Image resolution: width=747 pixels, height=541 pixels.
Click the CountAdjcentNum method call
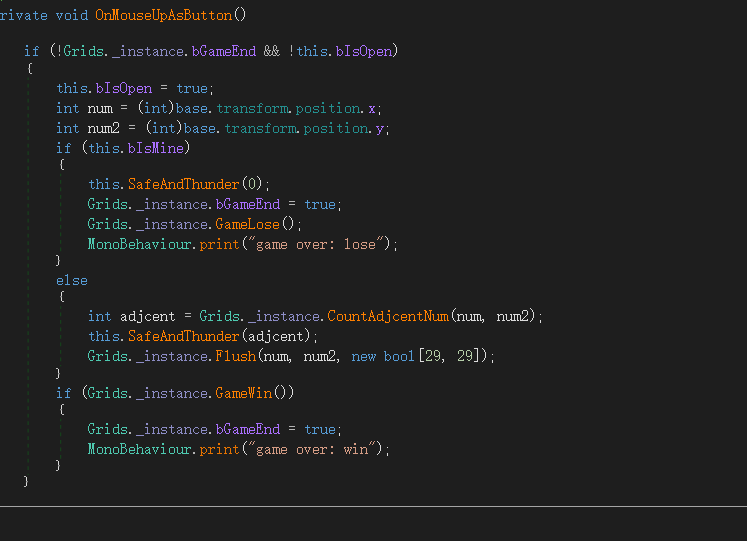388,316
